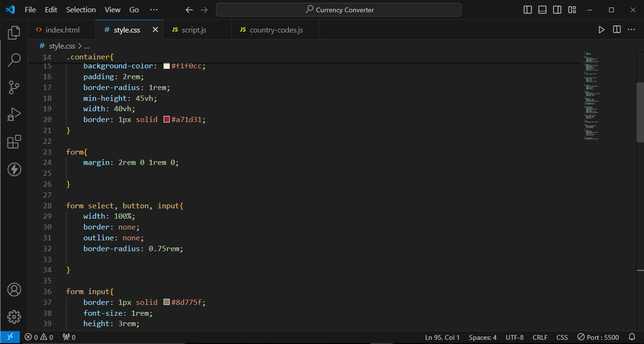Switch to the country-codes.js tab
The width and height of the screenshot is (644, 344).
click(275, 30)
